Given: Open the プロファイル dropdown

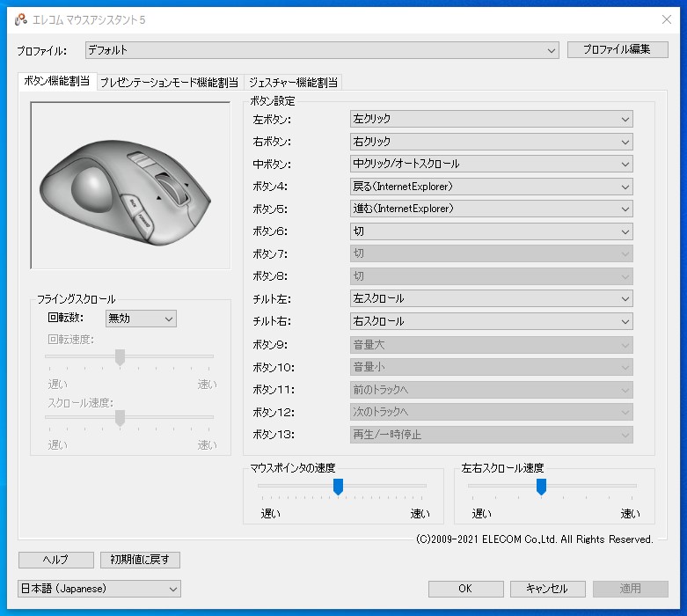Looking at the screenshot, I should (x=322, y=50).
